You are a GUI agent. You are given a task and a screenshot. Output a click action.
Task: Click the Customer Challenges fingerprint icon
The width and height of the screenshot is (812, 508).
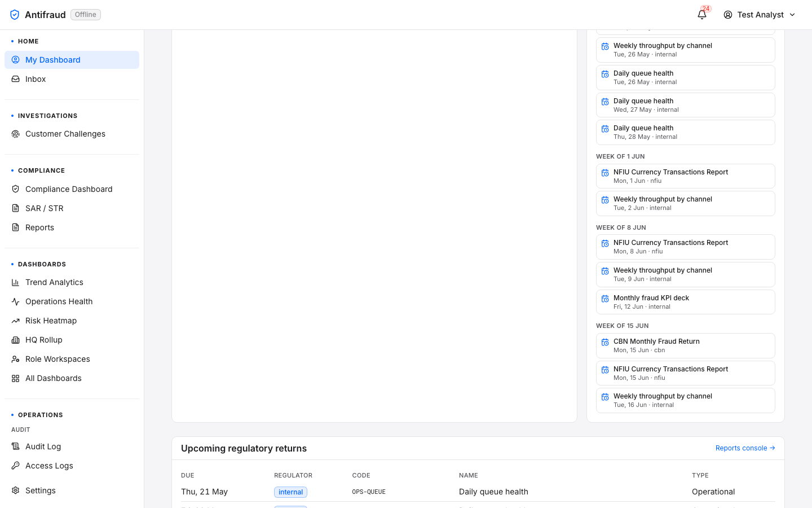coord(15,134)
